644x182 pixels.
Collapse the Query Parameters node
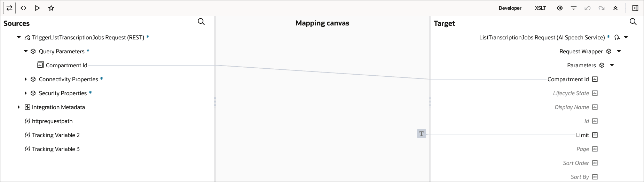pos(26,51)
